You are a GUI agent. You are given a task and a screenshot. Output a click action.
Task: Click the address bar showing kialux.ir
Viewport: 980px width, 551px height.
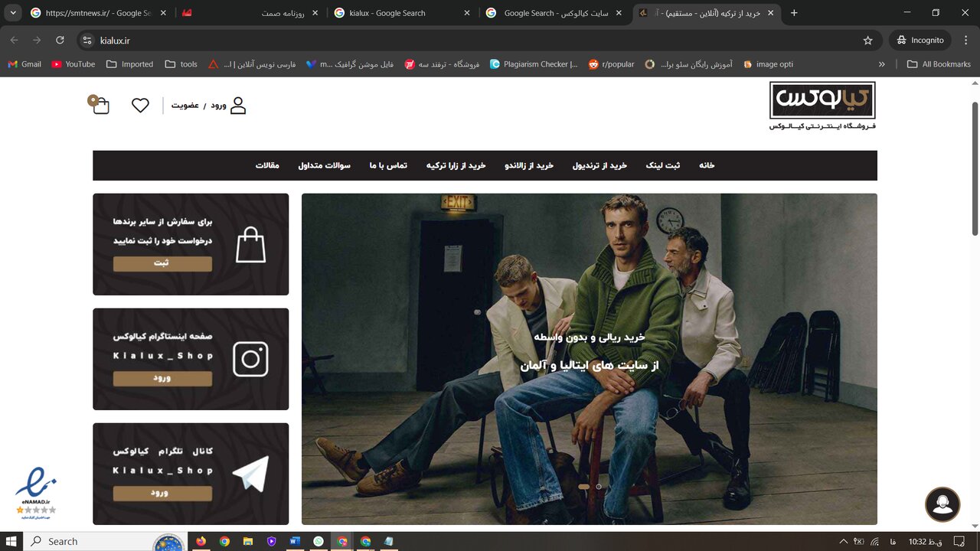pyautogui.click(x=459, y=41)
